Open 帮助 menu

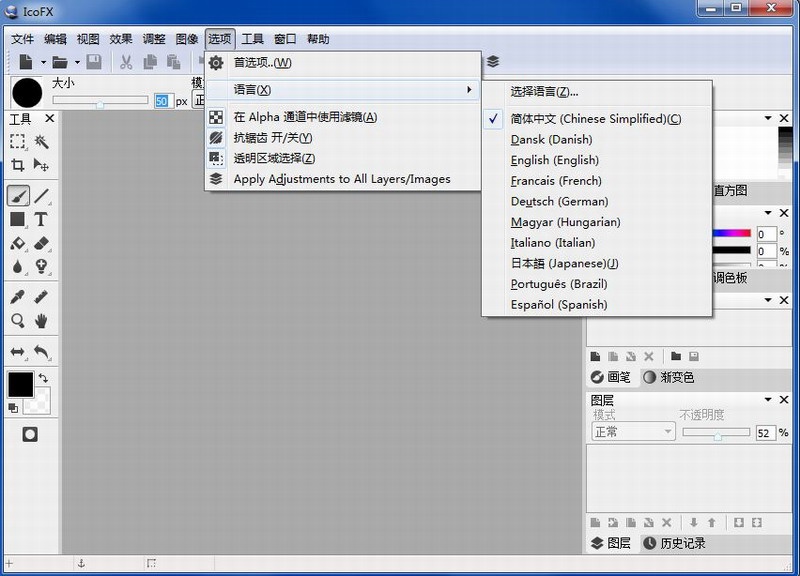coord(318,39)
